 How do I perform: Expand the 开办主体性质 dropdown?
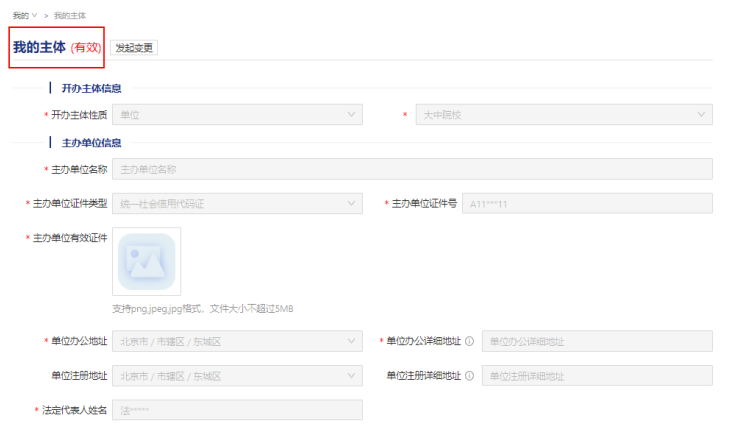[x=237, y=115]
